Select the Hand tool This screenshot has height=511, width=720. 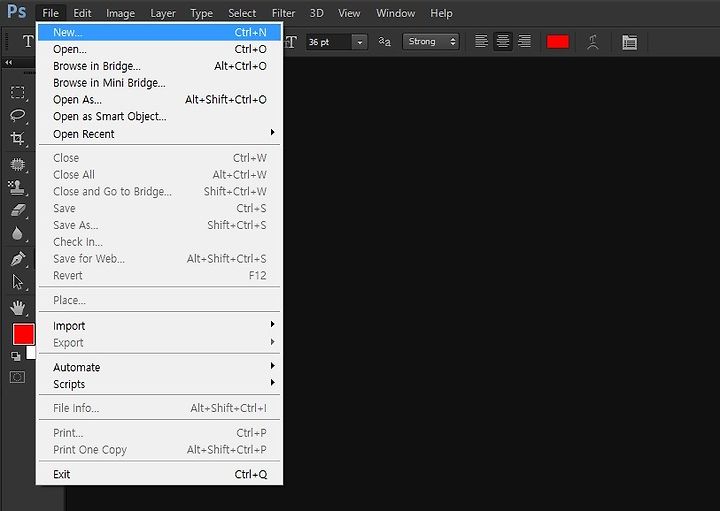[x=17, y=308]
